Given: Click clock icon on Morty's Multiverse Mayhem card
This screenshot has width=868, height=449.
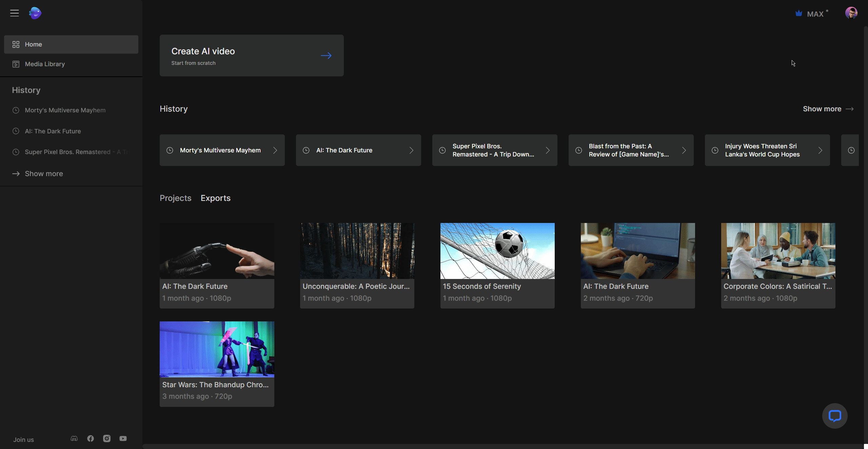Looking at the screenshot, I should point(170,150).
